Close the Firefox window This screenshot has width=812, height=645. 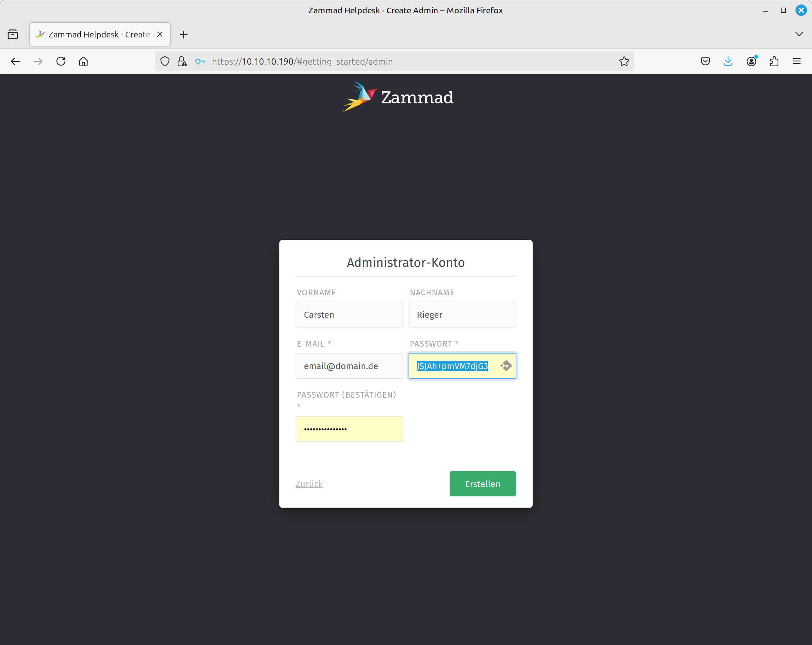click(801, 10)
